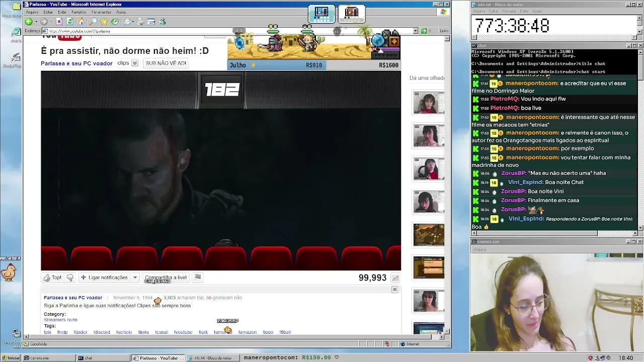Click the Print icon in IE toolbar
Screen dimensions: 644x362
pyautogui.click(x=140, y=22)
